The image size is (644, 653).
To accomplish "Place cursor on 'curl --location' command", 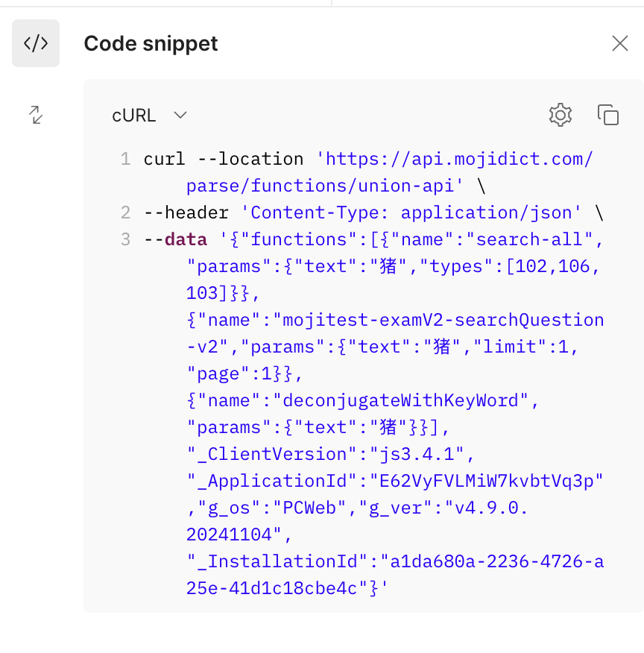I will pyautogui.click(x=223, y=159).
